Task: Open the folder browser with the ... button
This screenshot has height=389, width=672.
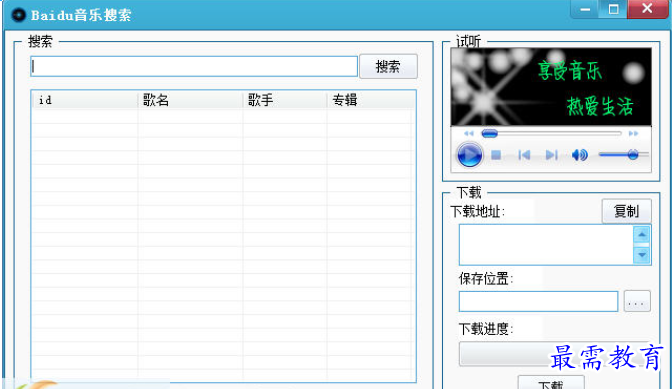Action: [x=637, y=301]
